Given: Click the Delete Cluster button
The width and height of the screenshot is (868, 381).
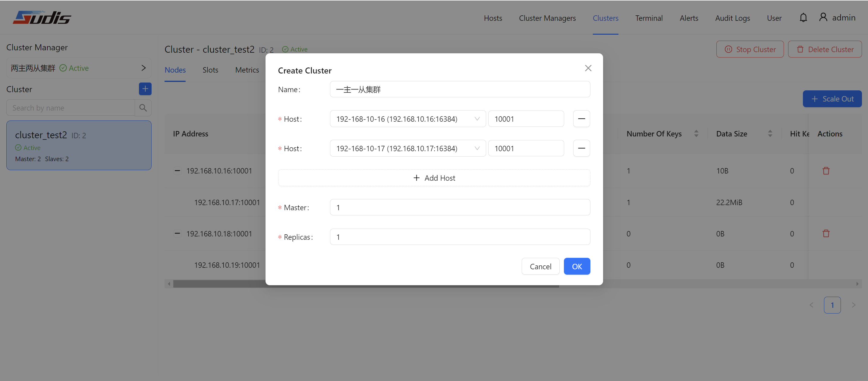Looking at the screenshot, I should coord(825,49).
